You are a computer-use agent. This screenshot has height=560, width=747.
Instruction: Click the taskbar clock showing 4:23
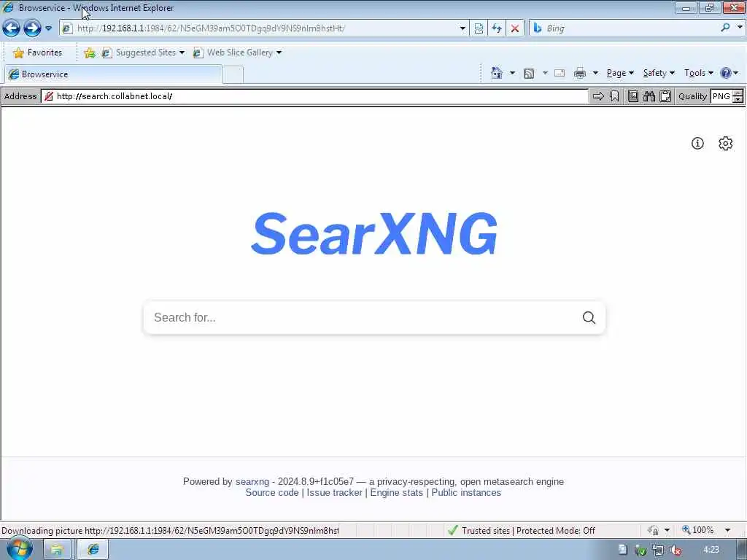tap(711, 550)
